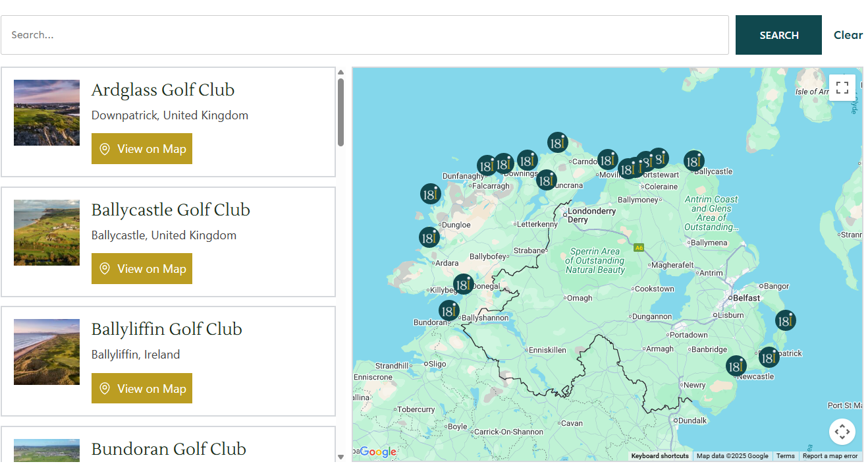Select the easternmost marker in the Portstewart cluster
Image resolution: width=868 pixels, height=466 pixels.
click(658, 158)
